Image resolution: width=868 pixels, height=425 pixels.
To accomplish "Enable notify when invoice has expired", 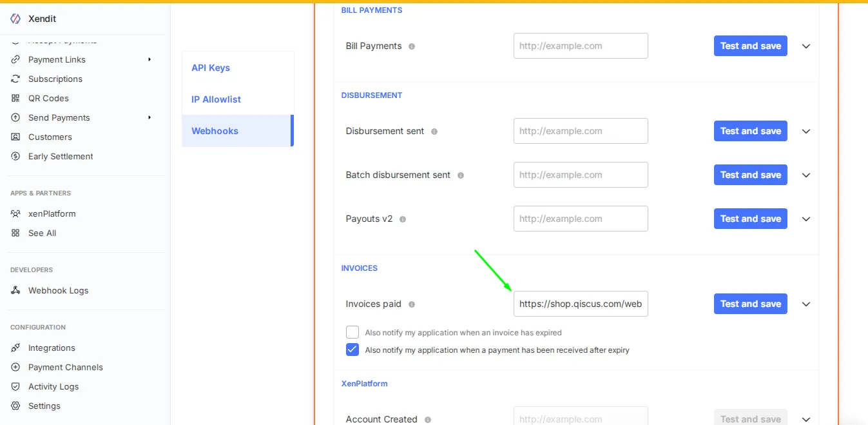I will point(352,332).
